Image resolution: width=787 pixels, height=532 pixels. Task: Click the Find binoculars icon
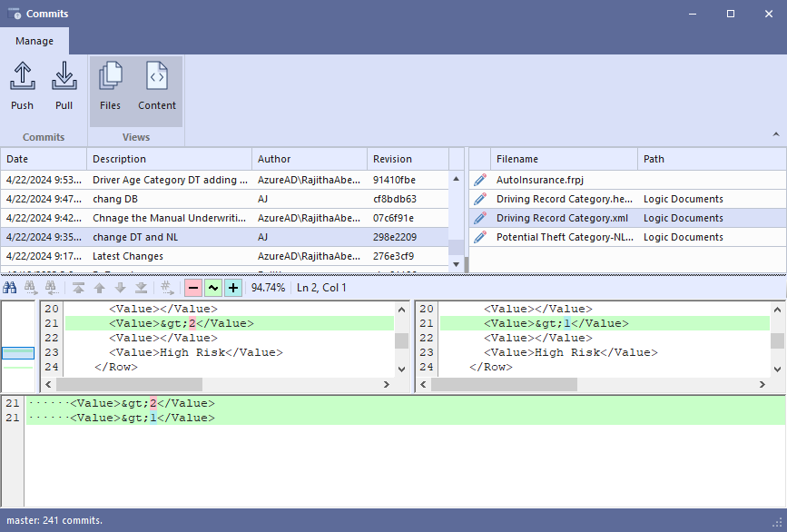(x=10, y=288)
